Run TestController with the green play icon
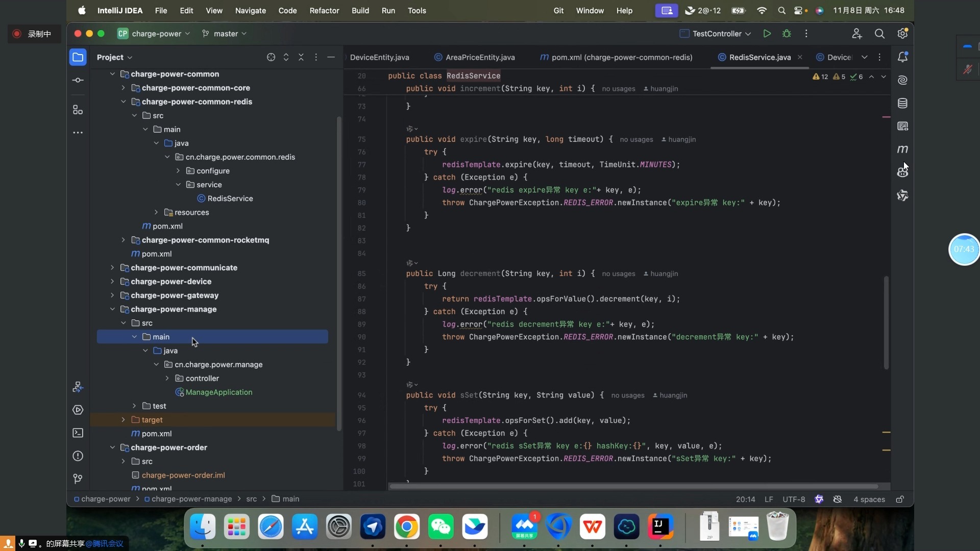 [767, 34]
